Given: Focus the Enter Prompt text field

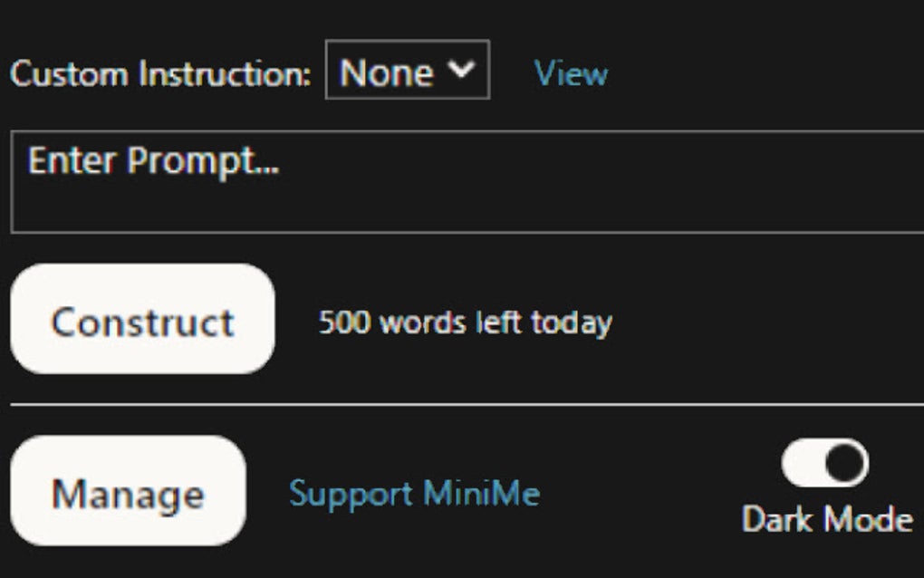Looking at the screenshot, I should tap(467, 182).
